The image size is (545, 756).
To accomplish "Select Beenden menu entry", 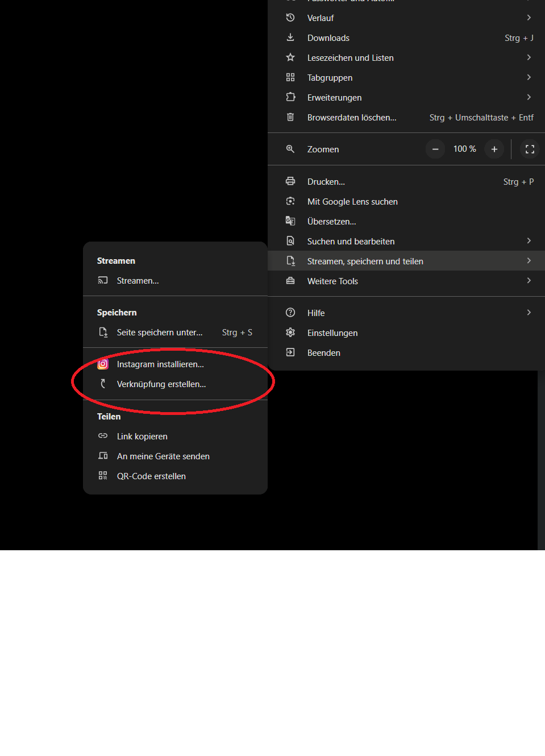I will (x=406, y=352).
